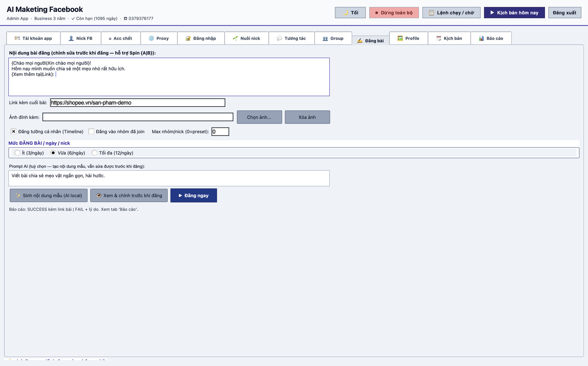Select the Đăng bài tab
The width and height of the screenshot is (588, 366).
pos(370,40)
